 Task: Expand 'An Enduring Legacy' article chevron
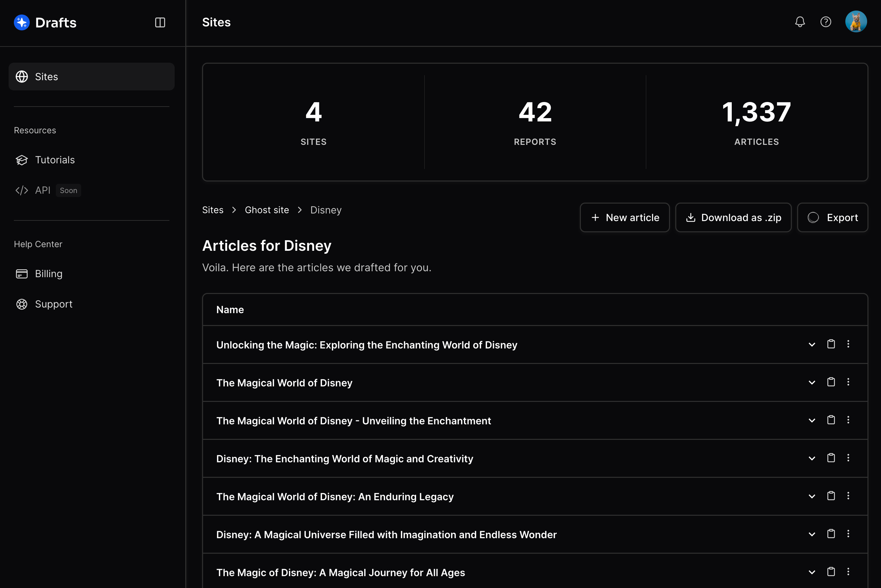point(812,496)
